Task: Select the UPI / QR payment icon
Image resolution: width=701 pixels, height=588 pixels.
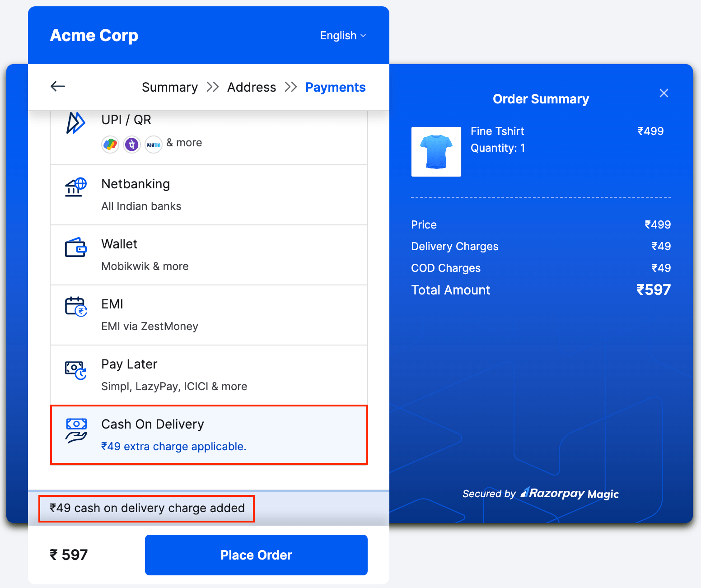Action: click(76, 122)
